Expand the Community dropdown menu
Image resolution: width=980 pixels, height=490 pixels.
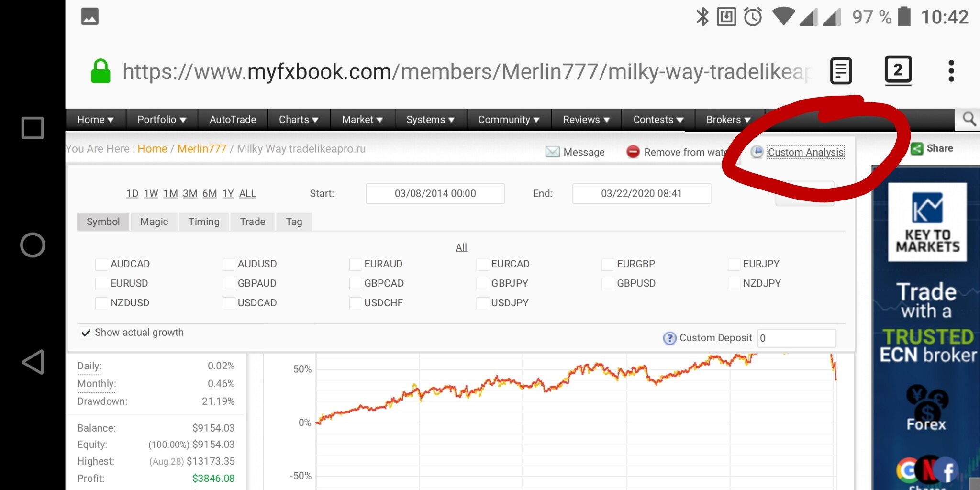(509, 120)
